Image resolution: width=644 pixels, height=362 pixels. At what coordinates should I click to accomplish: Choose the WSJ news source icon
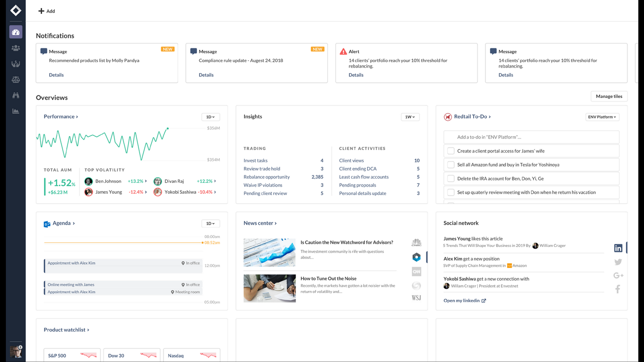(x=416, y=298)
